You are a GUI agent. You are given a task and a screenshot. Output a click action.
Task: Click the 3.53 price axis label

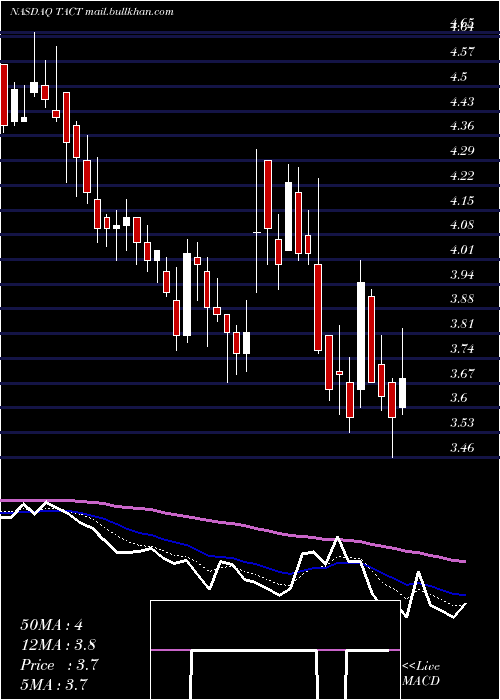pos(462,423)
